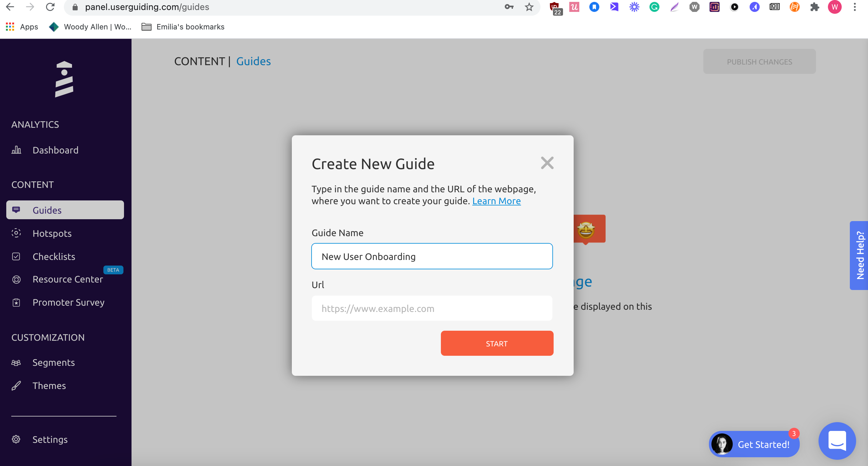Viewport: 868px width, 466px height.
Task: Click the URL input field
Action: 432,308
